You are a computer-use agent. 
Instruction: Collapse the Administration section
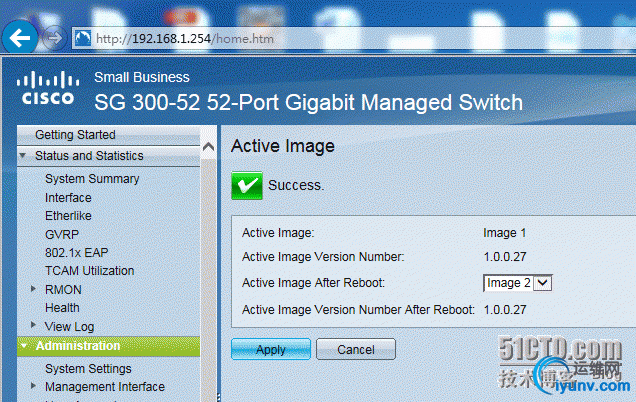tap(23, 346)
